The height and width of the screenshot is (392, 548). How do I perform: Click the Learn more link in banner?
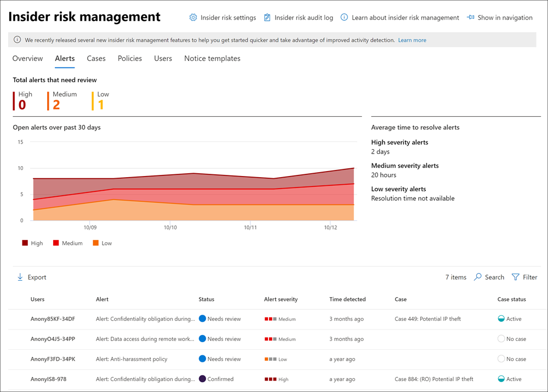412,40
